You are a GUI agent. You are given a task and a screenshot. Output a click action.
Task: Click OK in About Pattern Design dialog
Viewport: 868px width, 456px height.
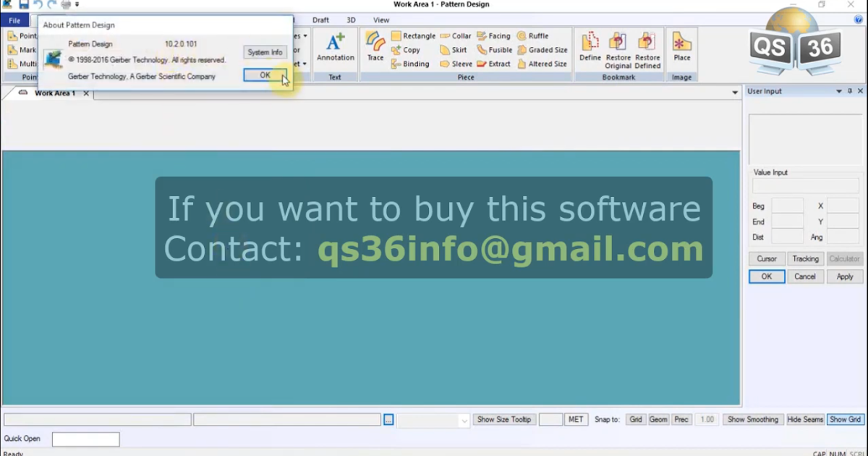click(265, 75)
